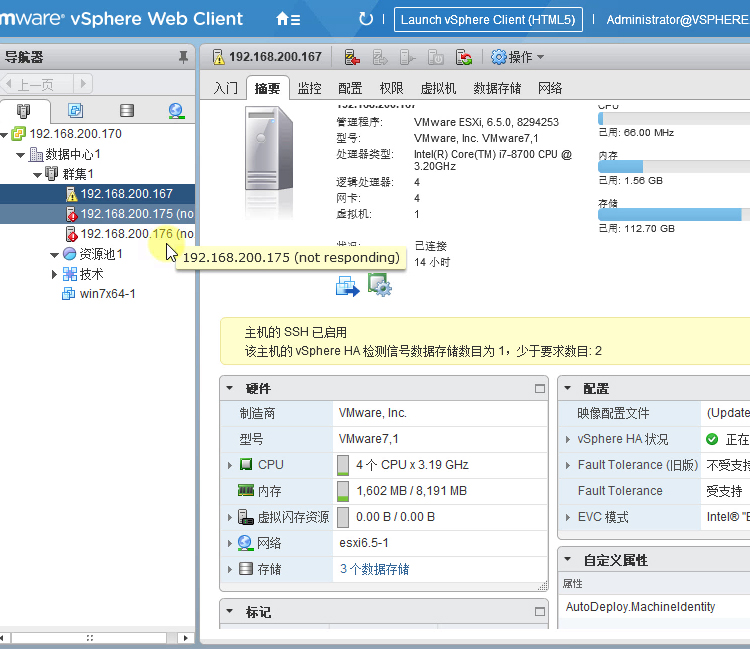Click the 数据中心1 datacenter icon
This screenshot has width=750, height=649.
tap(36, 154)
